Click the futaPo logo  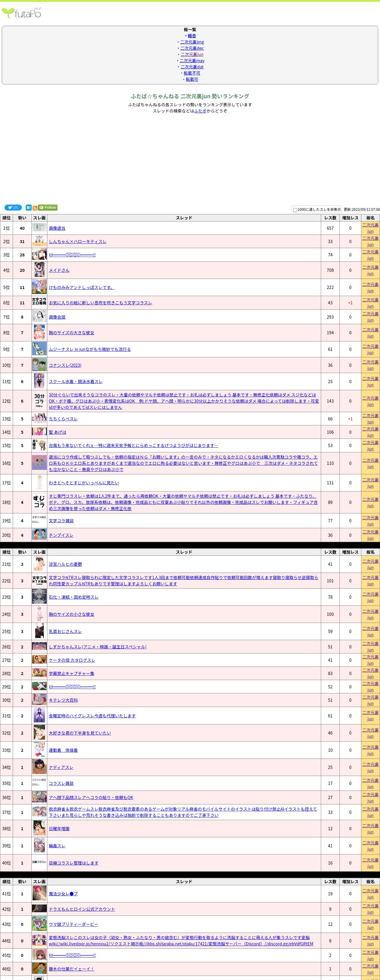pyautogui.click(x=21, y=13)
